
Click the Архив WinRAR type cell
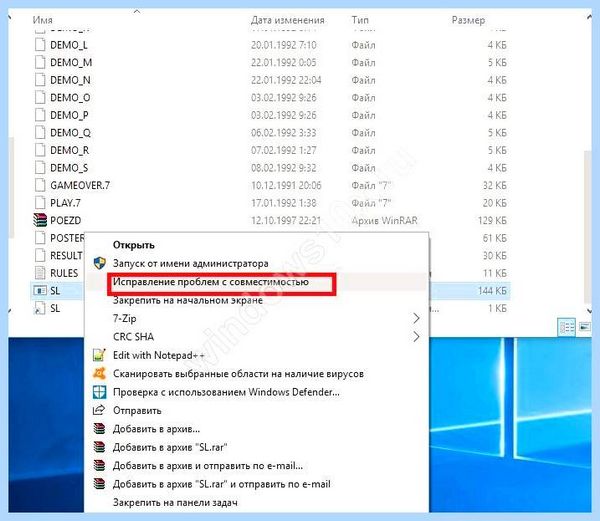pos(385,221)
